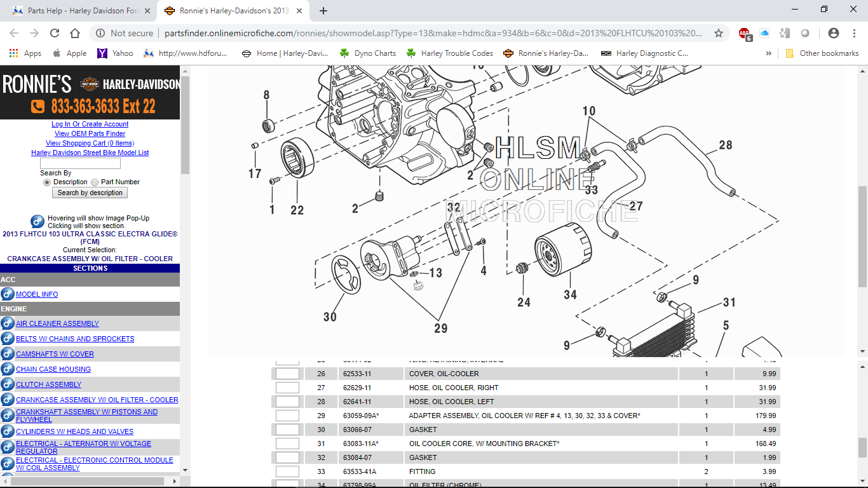Click the grey ENGINE category header
This screenshot has height=488, width=868.
pyautogui.click(x=90, y=309)
